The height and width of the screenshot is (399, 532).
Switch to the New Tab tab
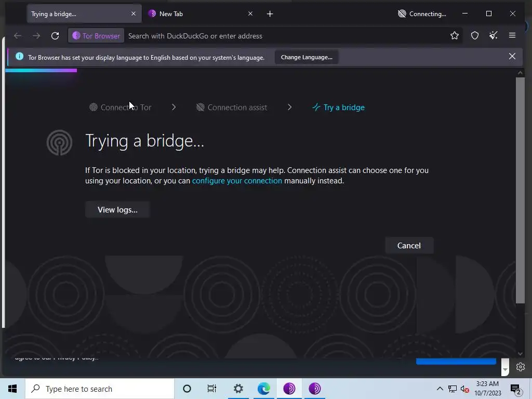[x=201, y=14]
